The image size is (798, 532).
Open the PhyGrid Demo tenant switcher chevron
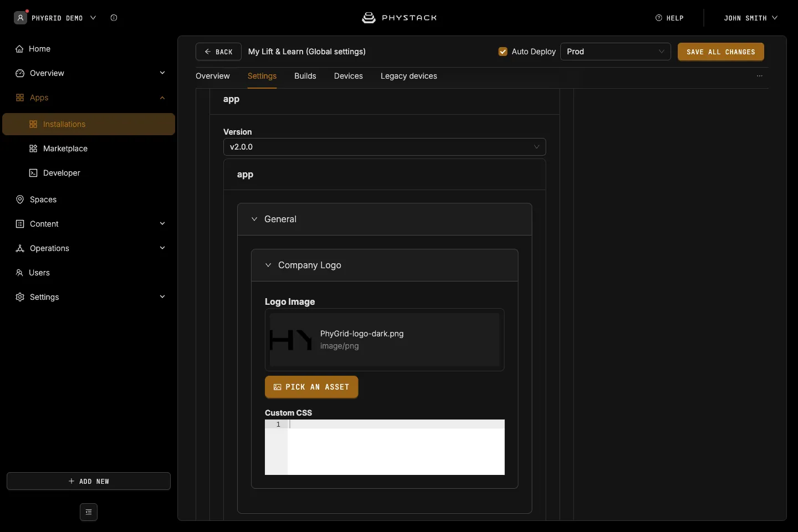[93, 18]
